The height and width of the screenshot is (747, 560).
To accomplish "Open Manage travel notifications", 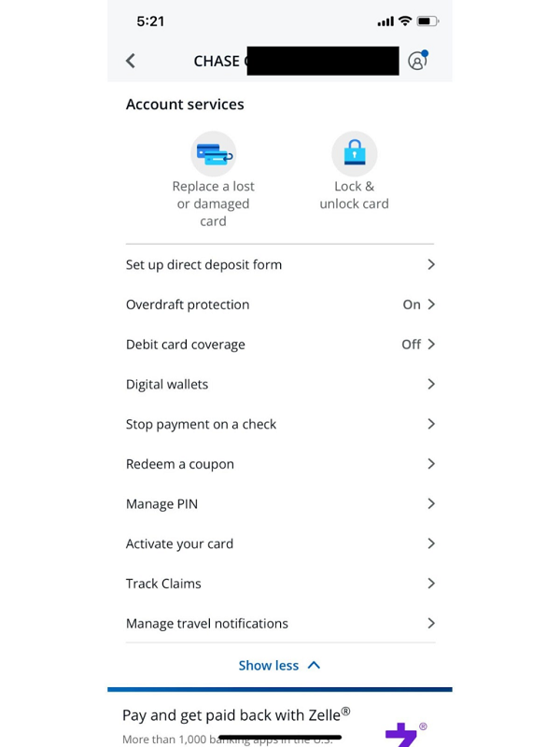I will pyautogui.click(x=279, y=623).
